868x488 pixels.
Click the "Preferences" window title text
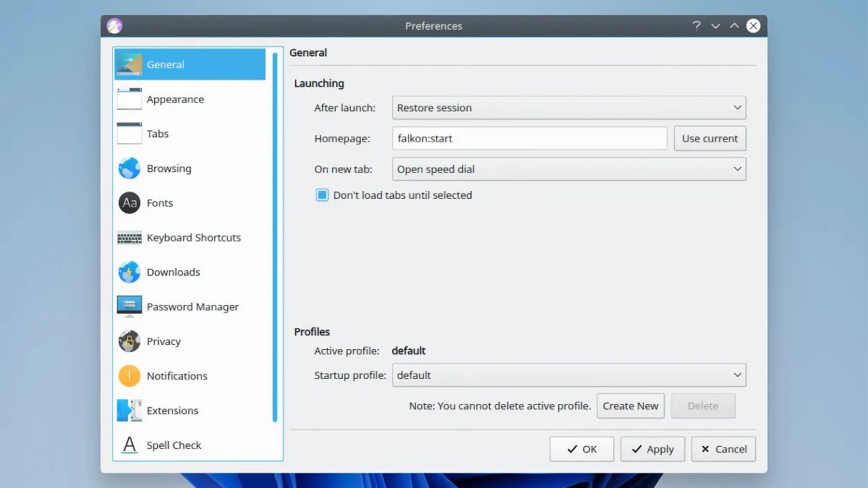[434, 26]
